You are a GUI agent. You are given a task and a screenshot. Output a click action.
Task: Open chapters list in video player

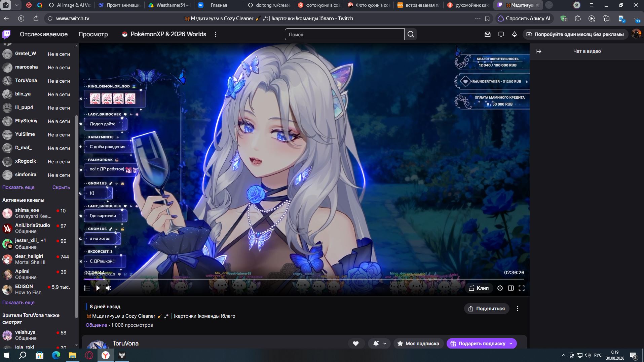pos(87,288)
